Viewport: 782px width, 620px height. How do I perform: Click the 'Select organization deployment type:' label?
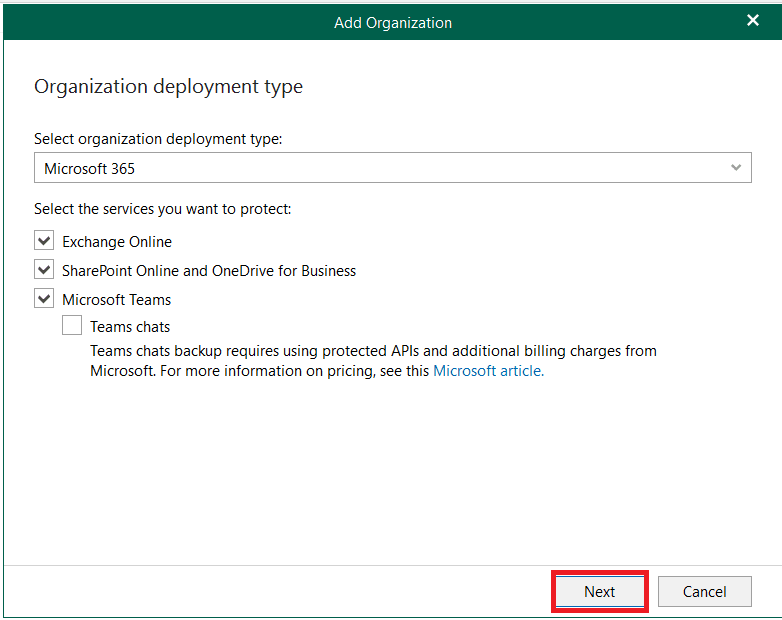point(158,139)
